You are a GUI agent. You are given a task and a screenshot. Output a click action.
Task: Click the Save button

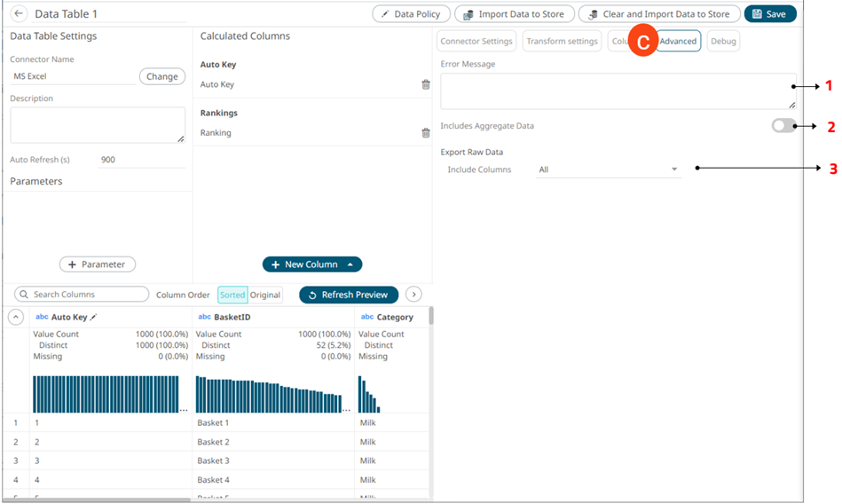[x=769, y=14]
